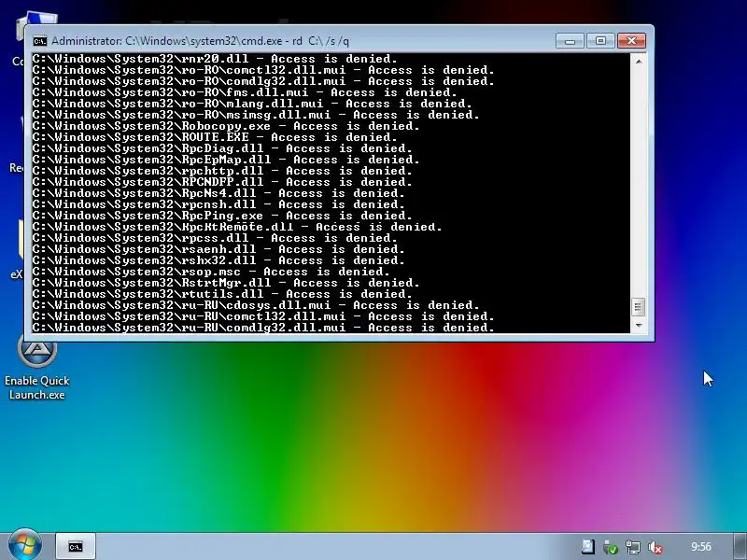Click the scrollbar down arrow in cmd

point(639,325)
